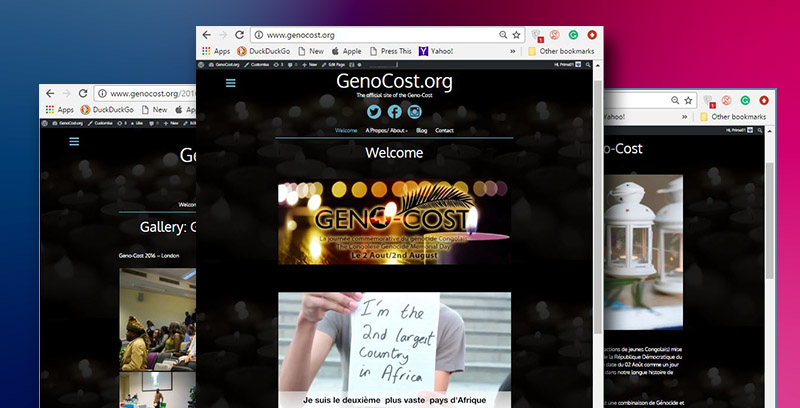The width and height of the screenshot is (800, 408).
Task: Open the 'New' bookmark in the left window
Action: [154, 110]
